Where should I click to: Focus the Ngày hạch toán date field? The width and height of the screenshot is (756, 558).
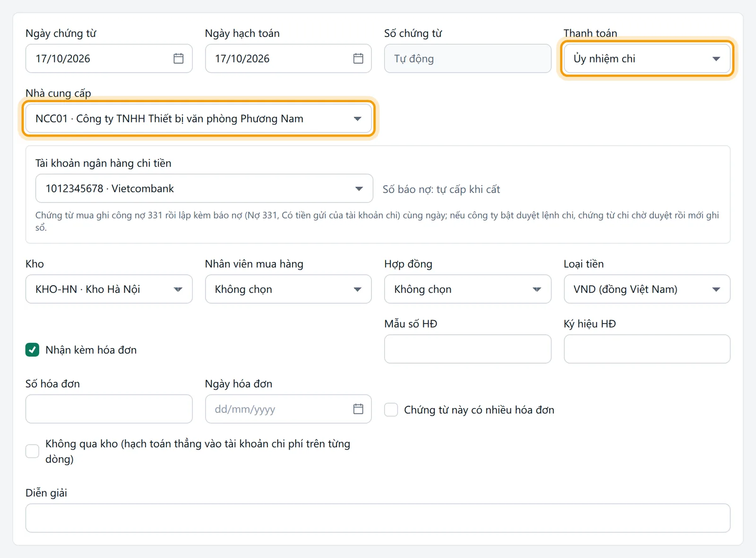click(288, 59)
